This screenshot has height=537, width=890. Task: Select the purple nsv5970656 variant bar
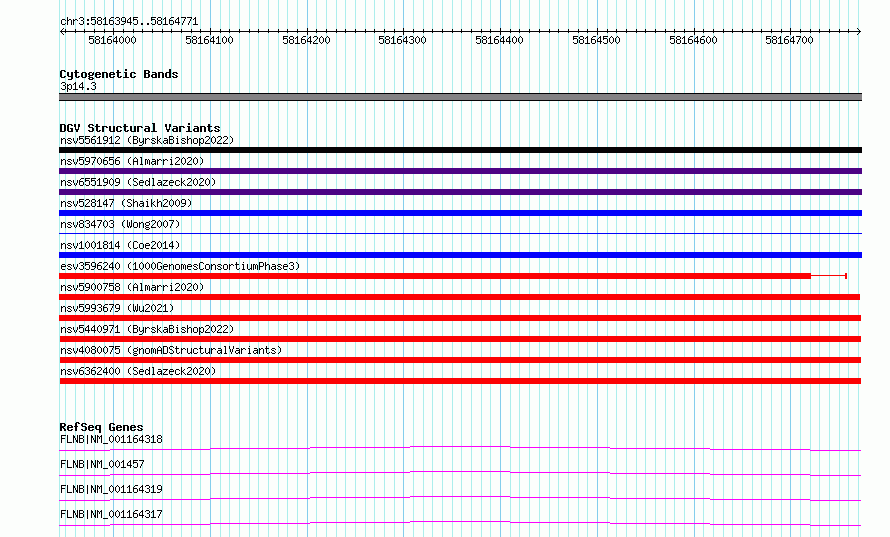point(460,171)
